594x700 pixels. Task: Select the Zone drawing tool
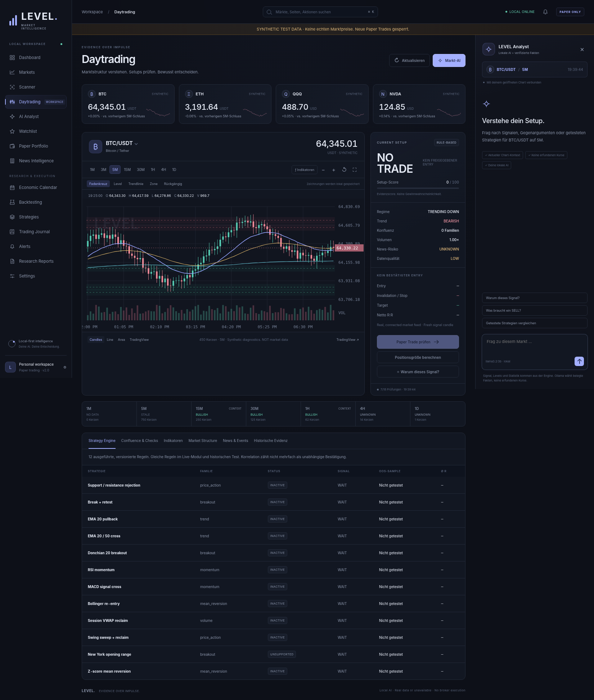154,184
